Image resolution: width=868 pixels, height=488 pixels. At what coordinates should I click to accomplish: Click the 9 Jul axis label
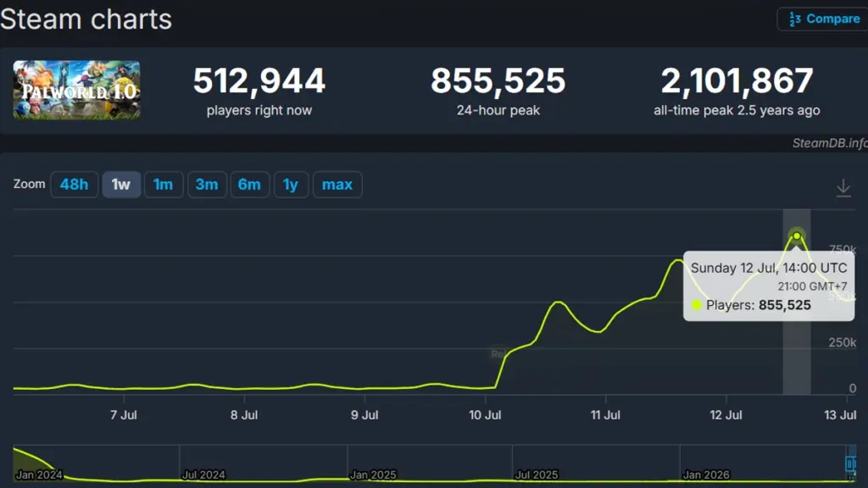point(364,415)
